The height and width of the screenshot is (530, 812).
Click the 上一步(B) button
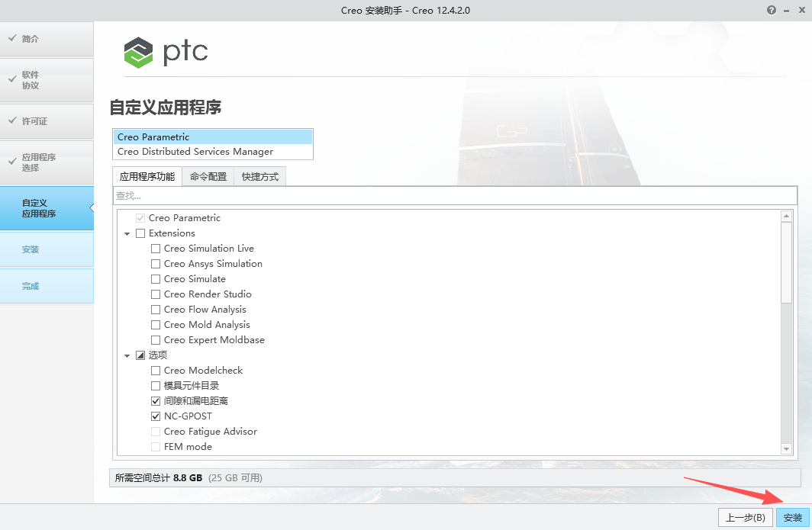click(x=745, y=517)
